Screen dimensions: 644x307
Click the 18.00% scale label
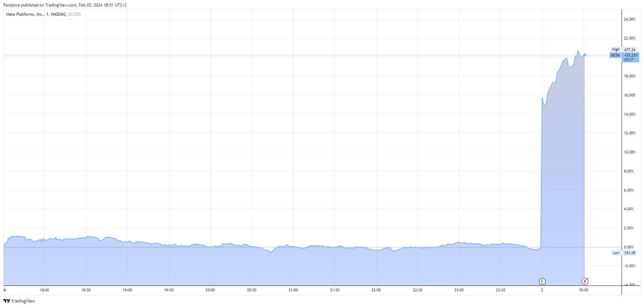(629, 76)
